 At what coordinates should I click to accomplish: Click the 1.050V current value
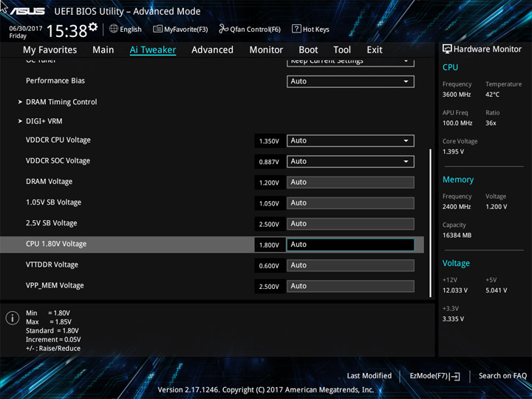270,203
